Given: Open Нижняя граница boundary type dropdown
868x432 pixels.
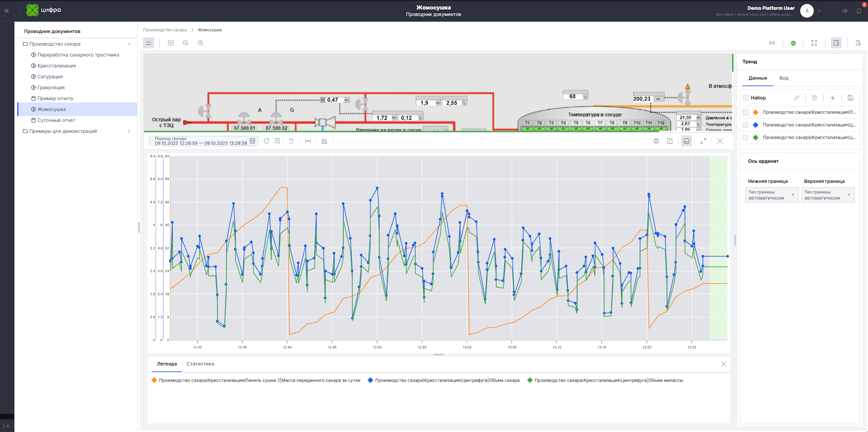Looking at the screenshot, I should tap(772, 195).
